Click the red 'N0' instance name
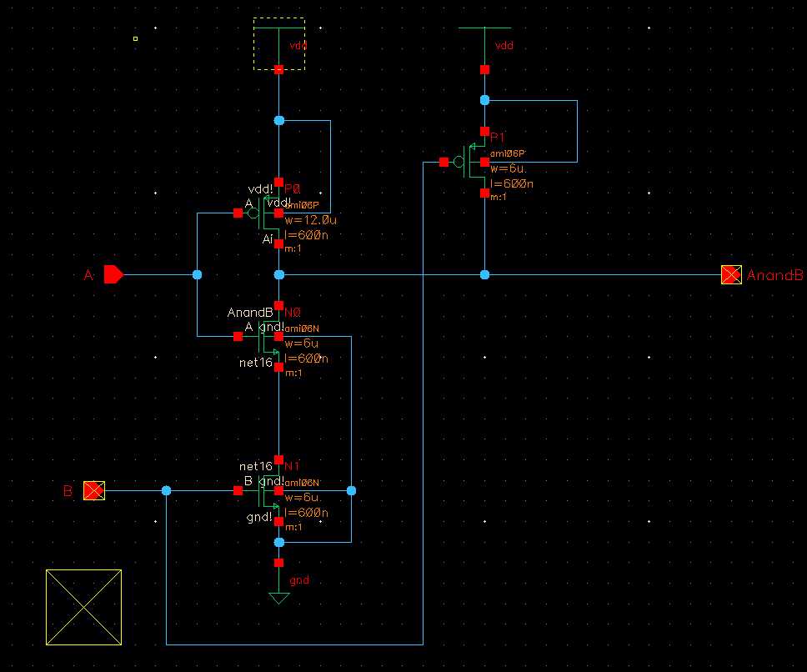The image size is (807, 672). (293, 313)
